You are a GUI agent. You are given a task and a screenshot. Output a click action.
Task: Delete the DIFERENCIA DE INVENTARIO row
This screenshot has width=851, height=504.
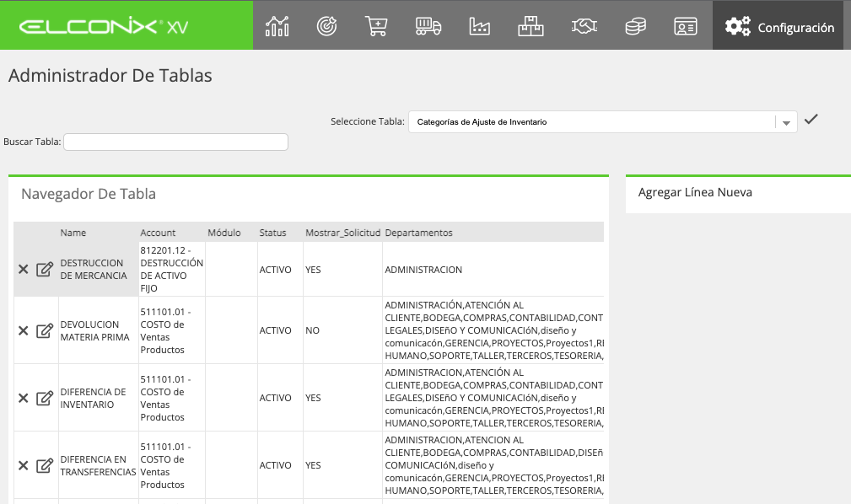click(24, 398)
